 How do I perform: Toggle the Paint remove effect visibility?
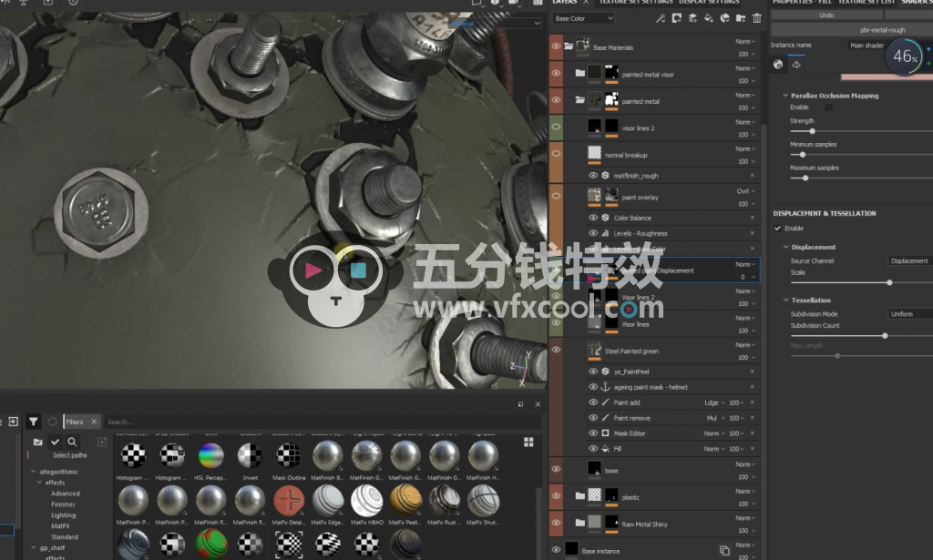coord(592,418)
